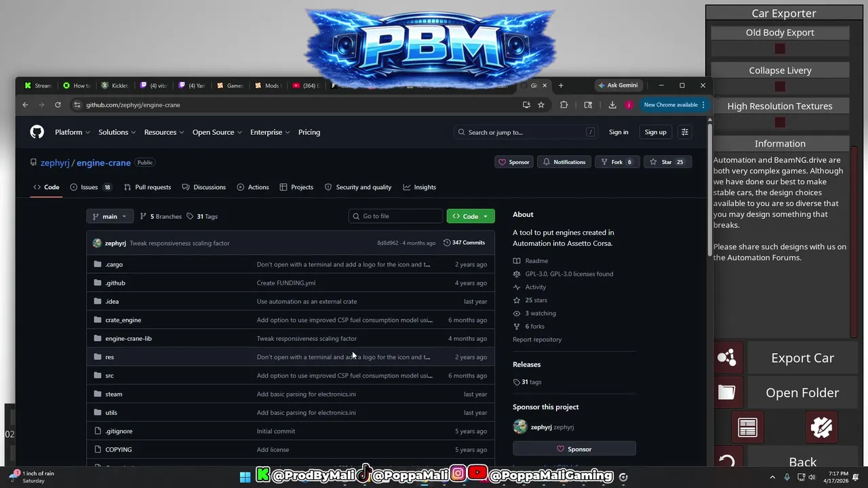868x488 pixels.
Task: Open a new Chrome tab
Action: tap(561, 85)
